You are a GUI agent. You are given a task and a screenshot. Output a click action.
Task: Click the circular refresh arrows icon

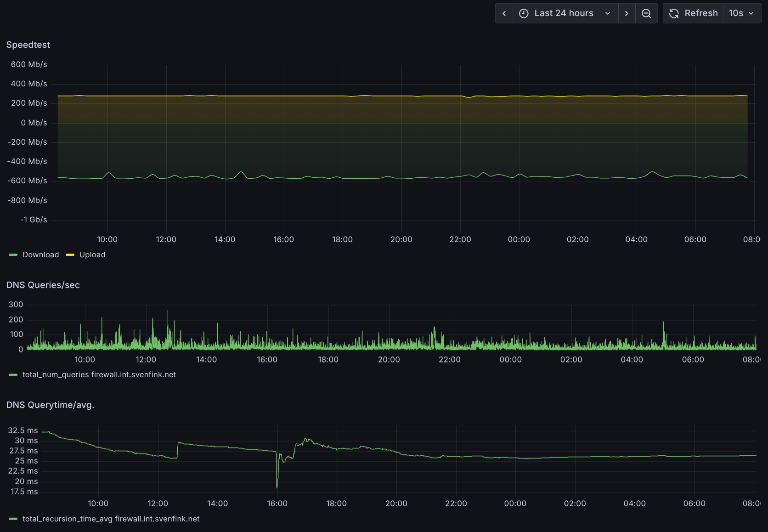pos(674,13)
